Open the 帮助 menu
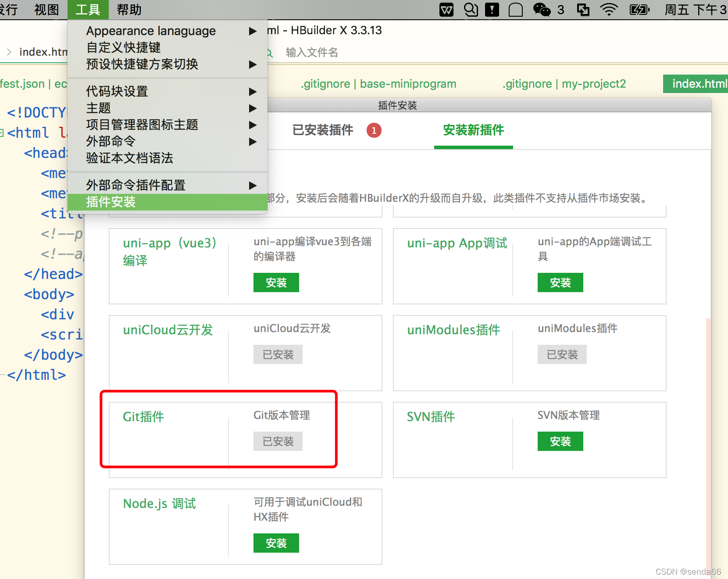728x579 pixels. pyautogui.click(x=129, y=10)
